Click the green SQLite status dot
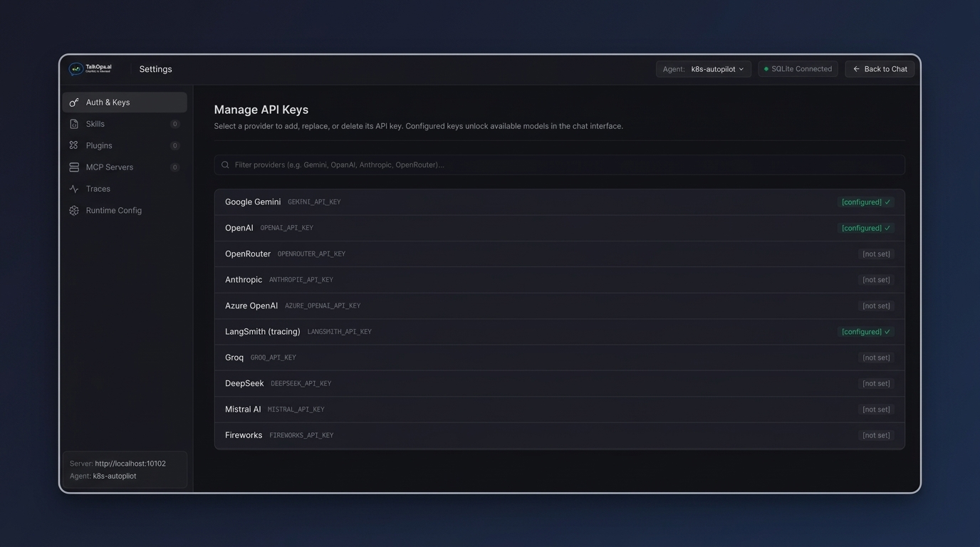Image resolution: width=980 pixels, height=547 pixels. (x=766, y=69)
